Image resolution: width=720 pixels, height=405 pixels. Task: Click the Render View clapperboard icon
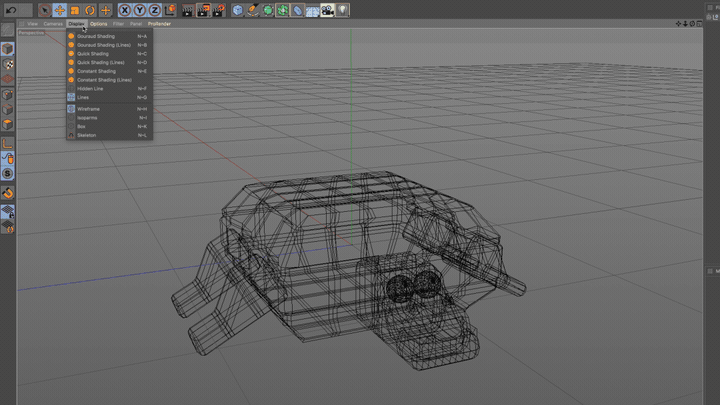187,10
